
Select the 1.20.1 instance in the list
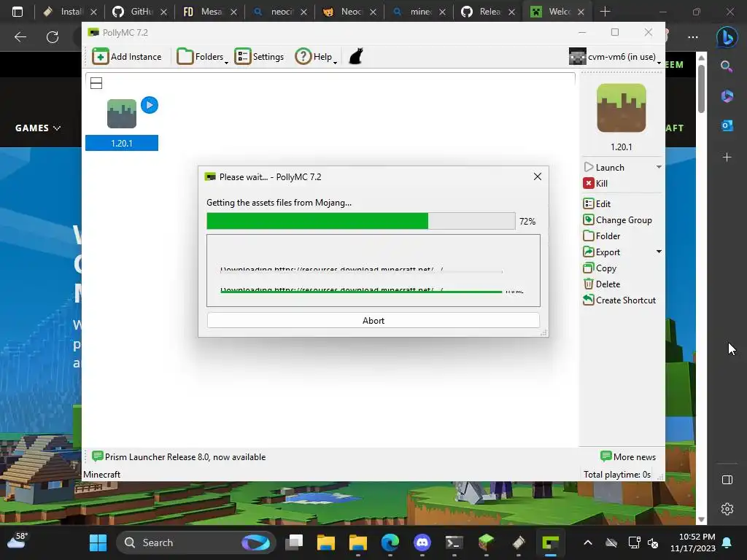[122, 125]
